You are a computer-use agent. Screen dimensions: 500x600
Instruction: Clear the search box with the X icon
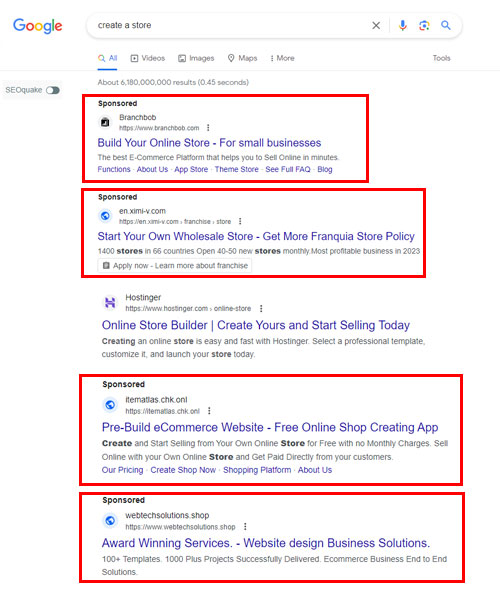point(376,26)
